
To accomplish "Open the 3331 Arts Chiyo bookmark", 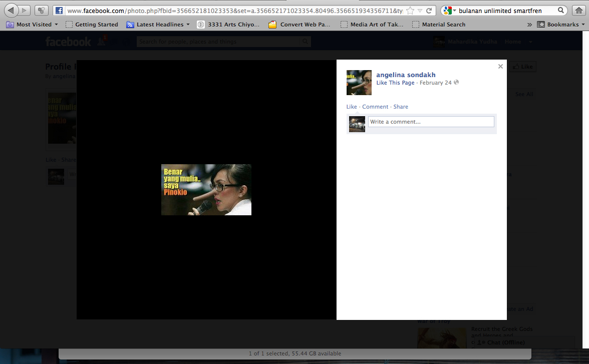I will pos(228,25).
